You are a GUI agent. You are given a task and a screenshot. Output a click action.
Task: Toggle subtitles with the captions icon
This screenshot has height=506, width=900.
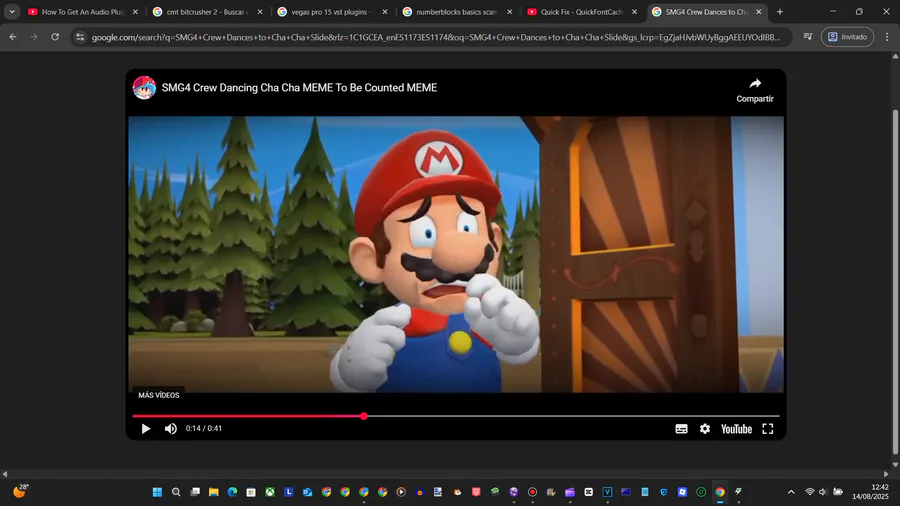[681, 429]
